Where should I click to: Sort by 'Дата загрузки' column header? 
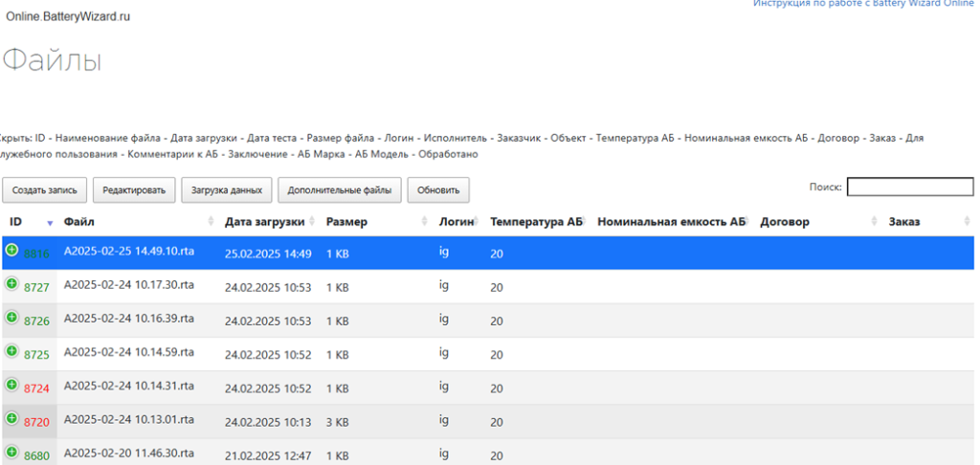pyautogui.click(x=264, y=222)
